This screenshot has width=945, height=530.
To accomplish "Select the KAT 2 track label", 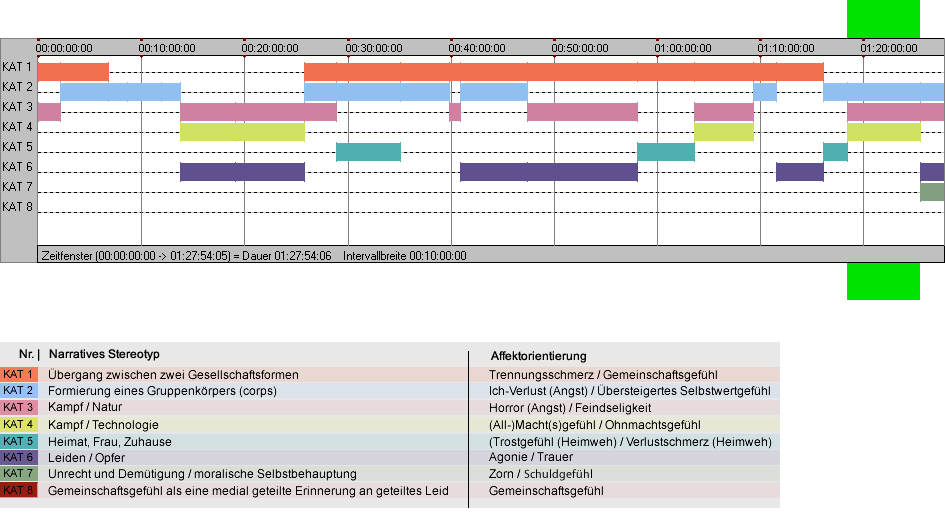I will [17, 87].
